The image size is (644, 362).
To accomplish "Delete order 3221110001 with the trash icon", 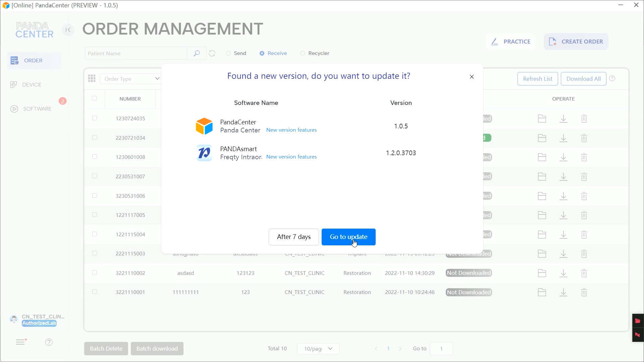I will pyautogui.click(x=584, y=292).
